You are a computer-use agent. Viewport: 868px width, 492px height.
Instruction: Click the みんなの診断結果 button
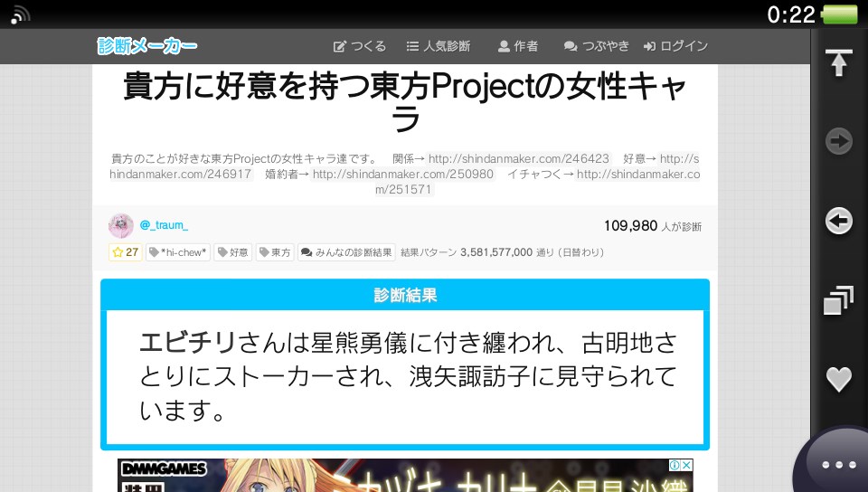pyautogui.click(x=346, y=252)
